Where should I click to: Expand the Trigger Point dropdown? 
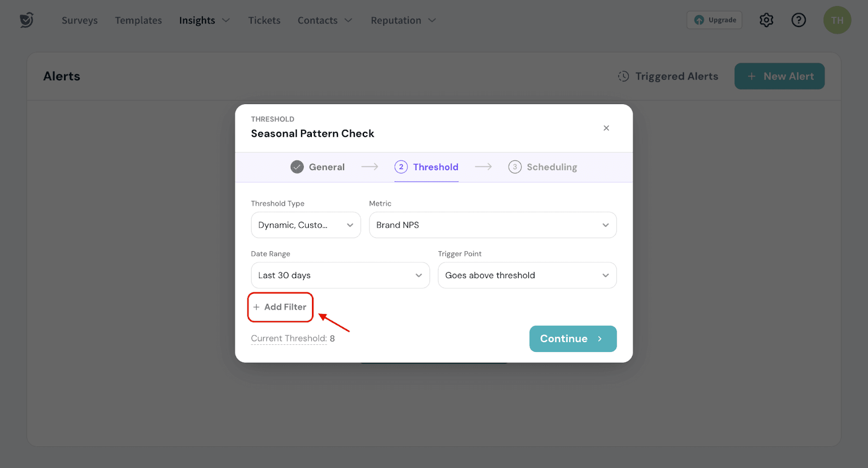[527, 275]
